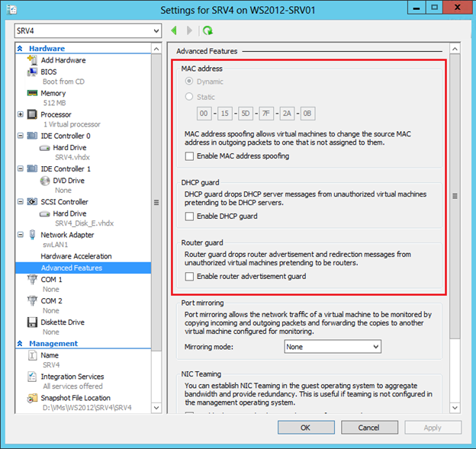Viewport: 476px width, 449px height.
Task: Click the COM 1 port icon
Action: [32, 280]
